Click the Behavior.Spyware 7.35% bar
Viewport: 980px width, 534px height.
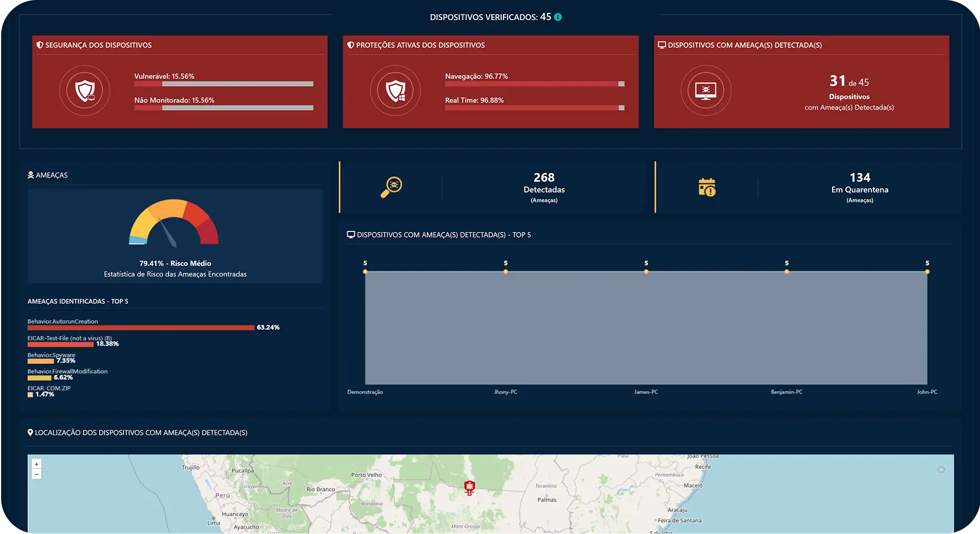pyautogui.click(x=41, y=361)
